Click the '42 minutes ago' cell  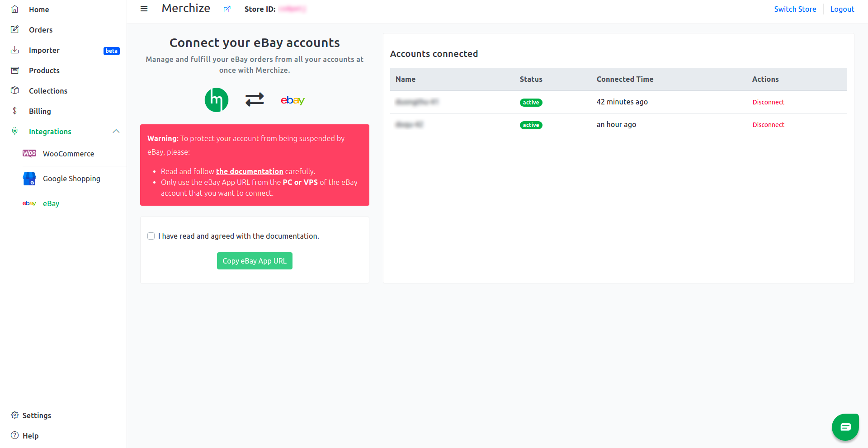pos(622,102)
